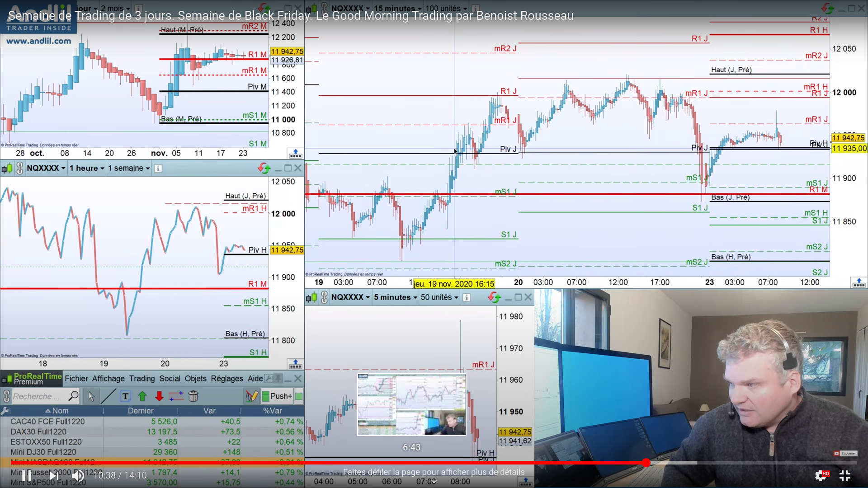Open the Trading menu
This screenshot has width=868, height=488.
pyautogui.click(x=142, y=379)
